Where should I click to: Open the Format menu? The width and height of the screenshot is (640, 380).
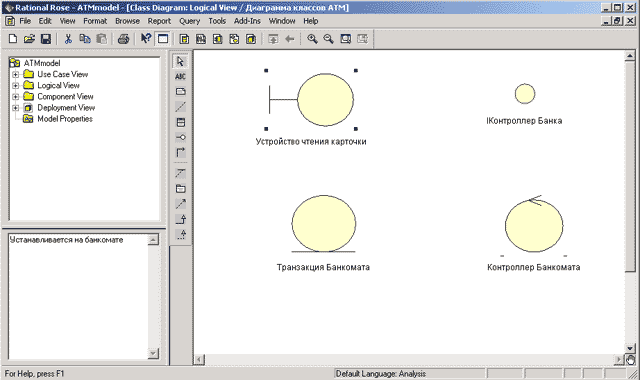pos(95,21)
